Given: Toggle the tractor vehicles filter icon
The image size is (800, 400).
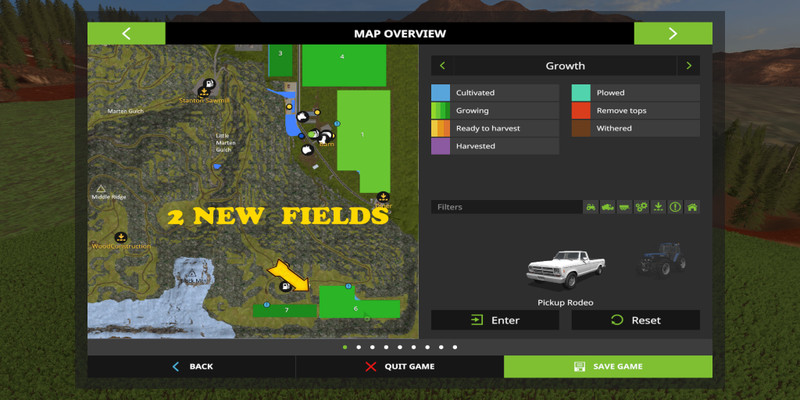Looking at the screenshot, I should 591,207.
